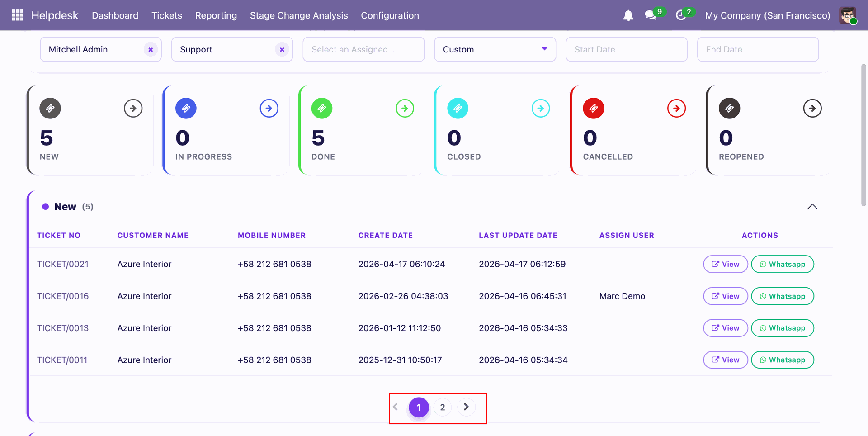Open the Select an Assigned dropdown
Viewport: 868px width, 436px height.
[363, 49]
